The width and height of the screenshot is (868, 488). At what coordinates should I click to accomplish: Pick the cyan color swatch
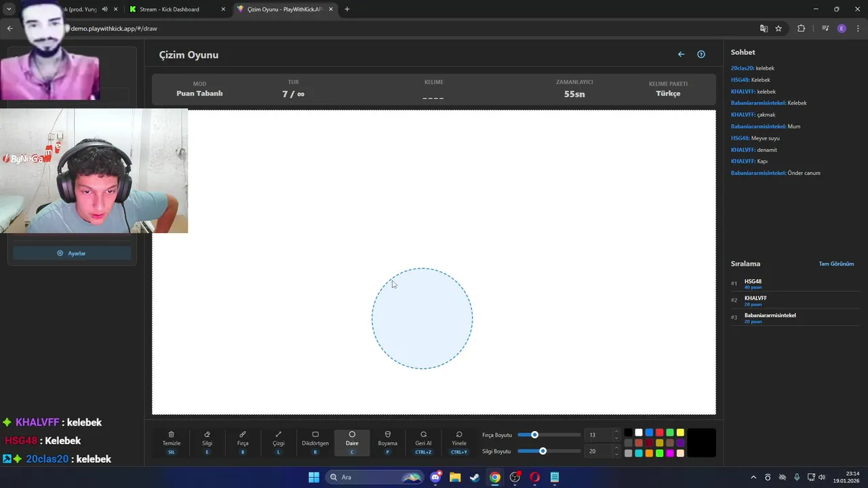639,453
